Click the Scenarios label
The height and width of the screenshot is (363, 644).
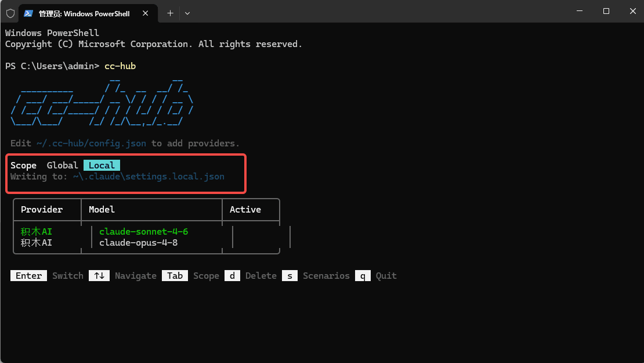click(x=327, y=276)
